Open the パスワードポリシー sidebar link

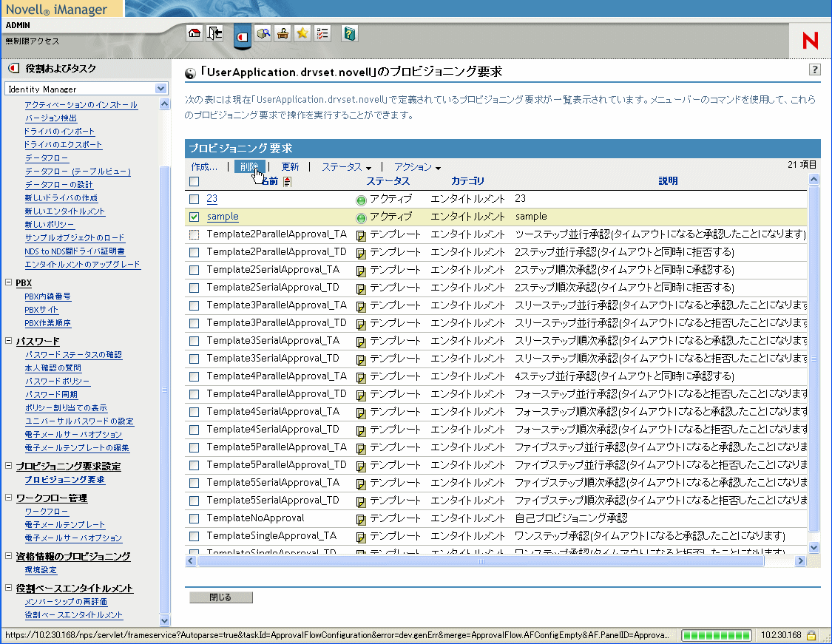pyautogui.click(x=57, y=381)
